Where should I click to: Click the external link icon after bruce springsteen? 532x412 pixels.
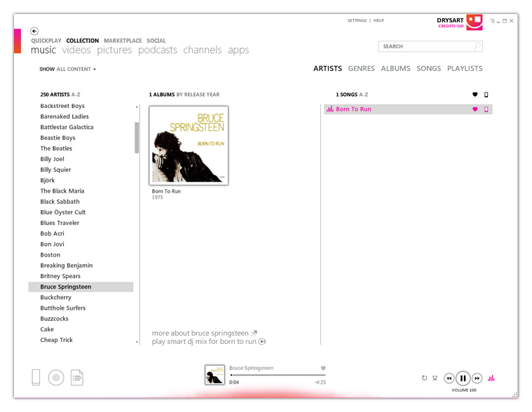[254, 333]
